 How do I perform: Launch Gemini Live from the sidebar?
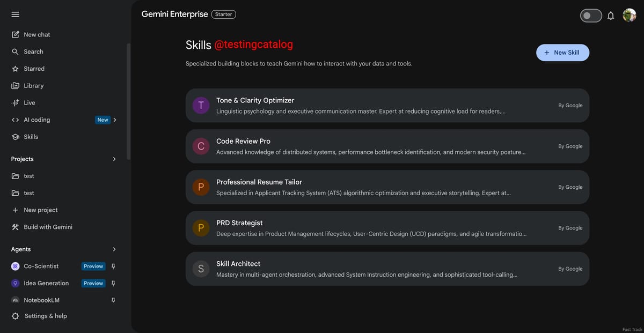pos(15,102)
